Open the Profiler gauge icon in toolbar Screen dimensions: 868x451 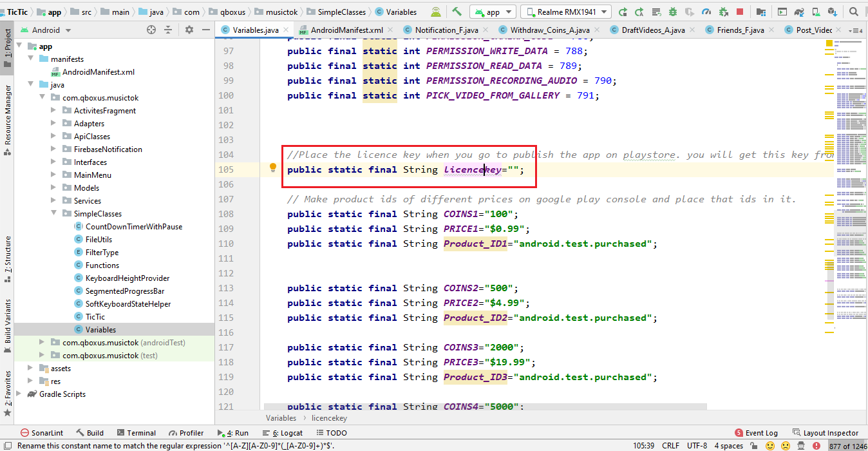tap(706, 12)
